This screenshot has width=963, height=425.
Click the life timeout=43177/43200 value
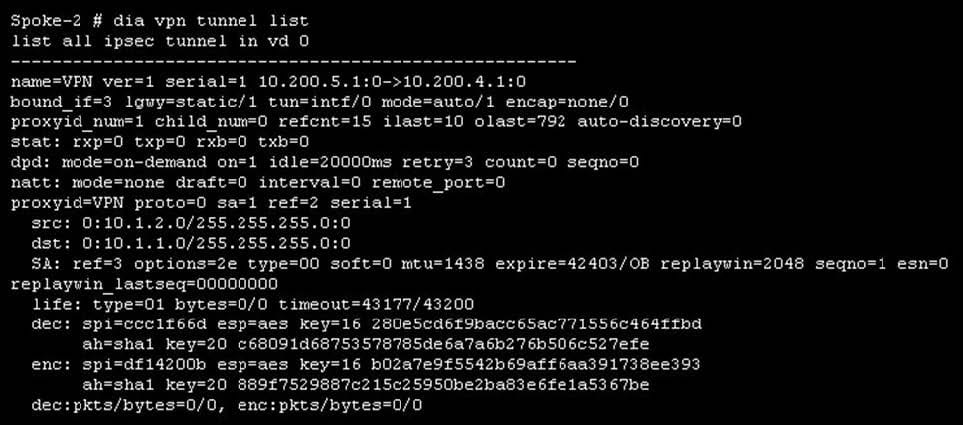(376, 305)
